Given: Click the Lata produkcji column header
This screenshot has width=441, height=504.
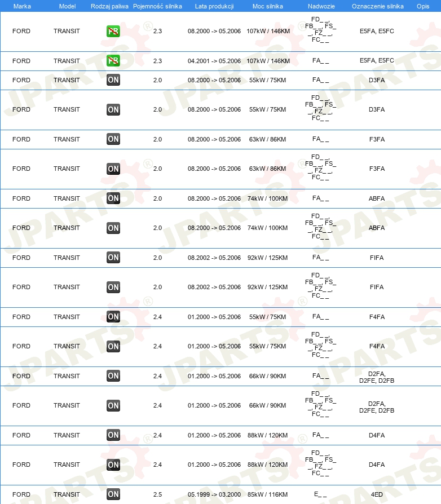Looking at the screenshot, I should point(214,6).
